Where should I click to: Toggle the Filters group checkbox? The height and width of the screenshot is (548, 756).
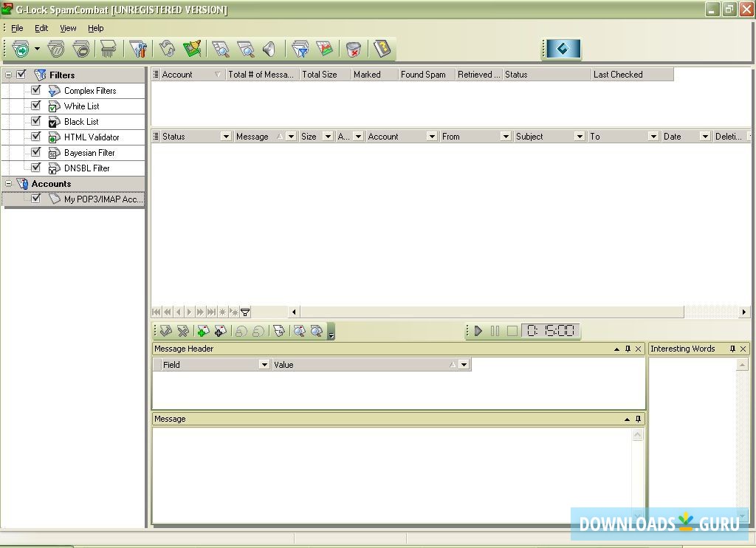(21, 75)
